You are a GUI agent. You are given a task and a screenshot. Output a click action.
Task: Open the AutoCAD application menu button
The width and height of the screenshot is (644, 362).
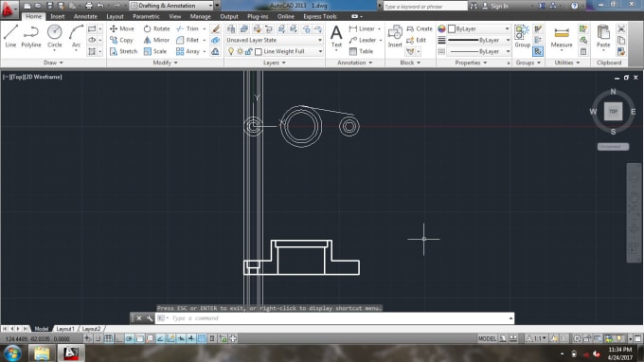pos(9,9)
